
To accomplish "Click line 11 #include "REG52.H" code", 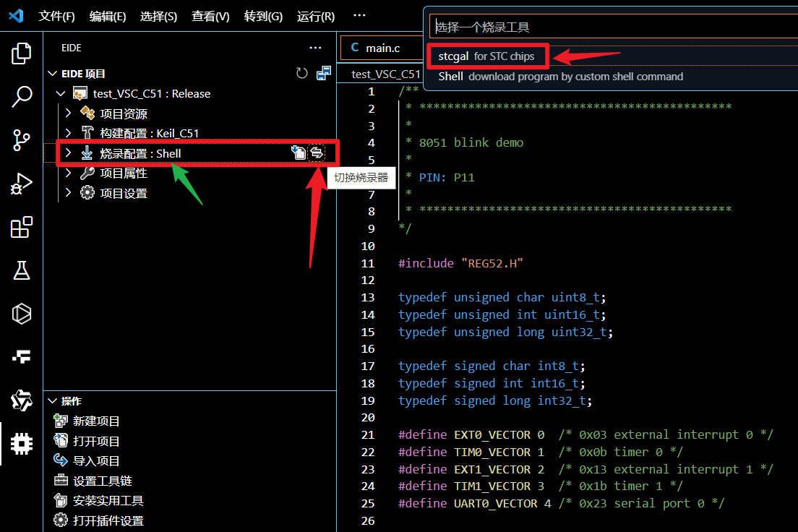I will pyautogui.click(x=460, y=263).
